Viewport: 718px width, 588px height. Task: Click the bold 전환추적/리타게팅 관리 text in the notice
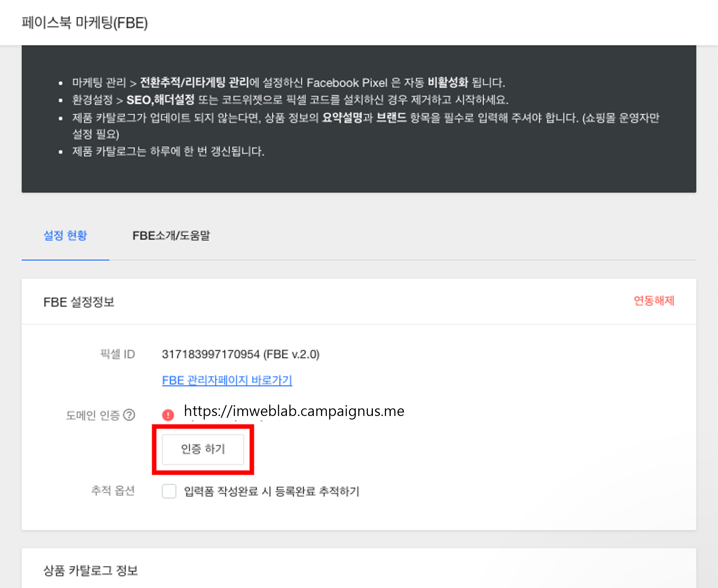pos(194,82)
